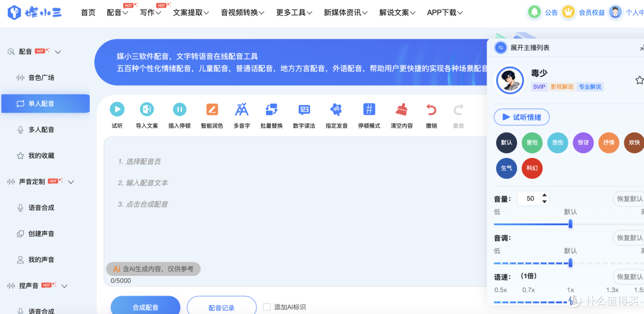Collapse the 声音定制 sidebar section
This screenshot has height=314, width=644.
tap(70, 182)
